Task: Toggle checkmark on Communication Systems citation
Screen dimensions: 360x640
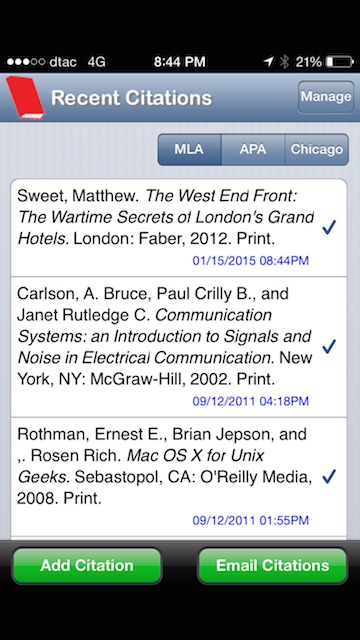Action: [329, 347]
